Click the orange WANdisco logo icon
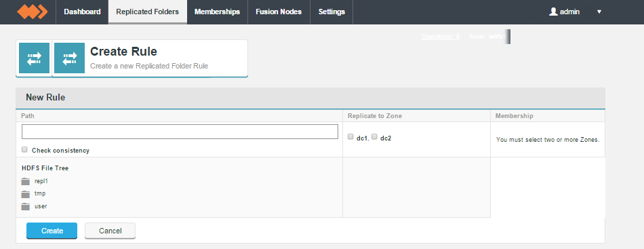644x249 pixels. pos(32,12)
